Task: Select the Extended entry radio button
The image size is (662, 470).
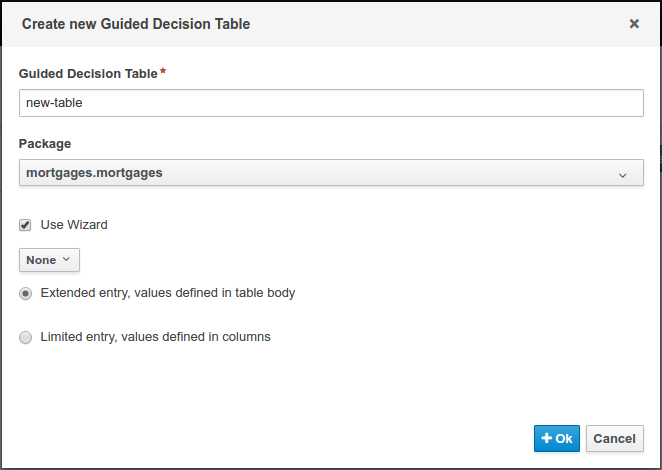Action: [26, 294]
